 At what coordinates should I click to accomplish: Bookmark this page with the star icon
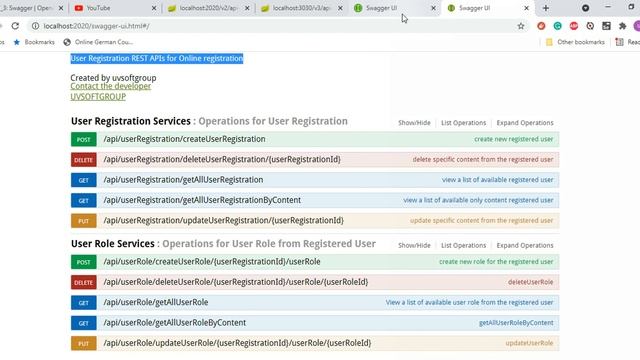(521, 26)
